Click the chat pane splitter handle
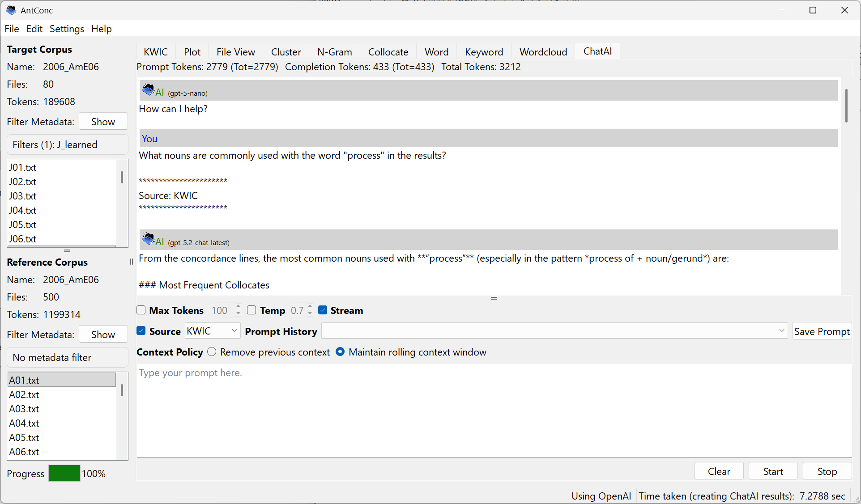Screen dimensions: 861x504 [x=494, y=298]
